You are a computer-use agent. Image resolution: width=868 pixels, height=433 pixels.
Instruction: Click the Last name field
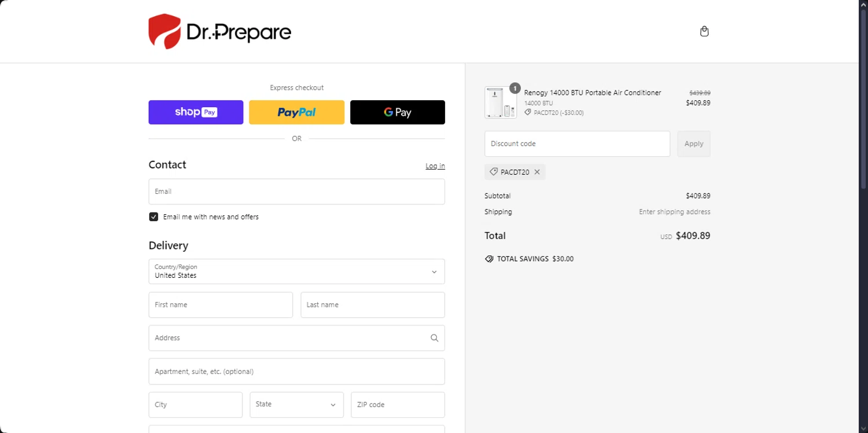pyautogui.click(x=373, y=305)
